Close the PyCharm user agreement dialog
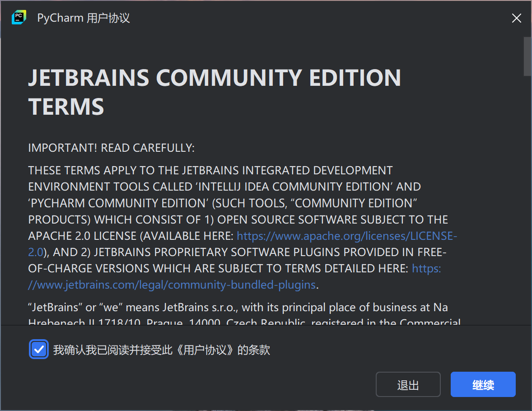 click(x=516, y=18)
